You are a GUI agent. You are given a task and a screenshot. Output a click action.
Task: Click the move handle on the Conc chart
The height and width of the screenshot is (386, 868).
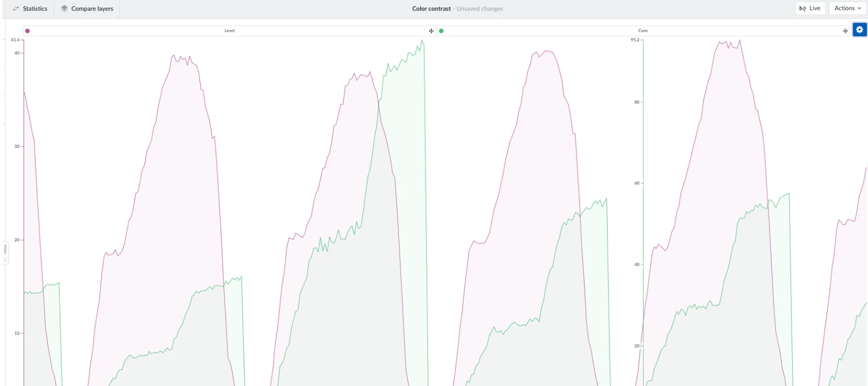click(844, 30)
